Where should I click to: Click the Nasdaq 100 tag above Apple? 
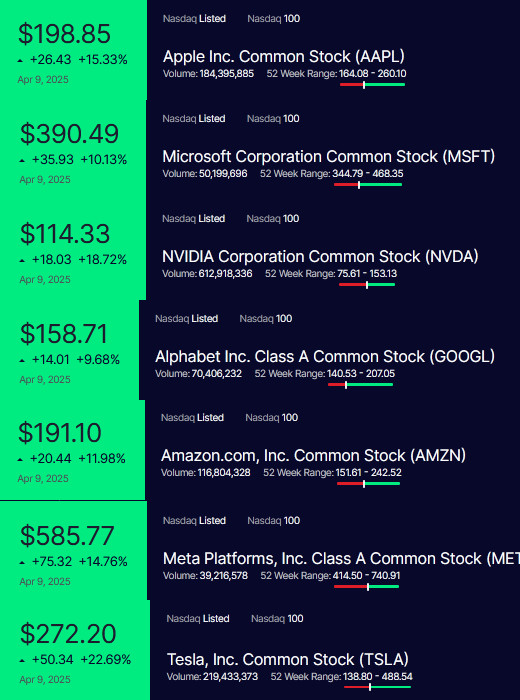(274, 19)
